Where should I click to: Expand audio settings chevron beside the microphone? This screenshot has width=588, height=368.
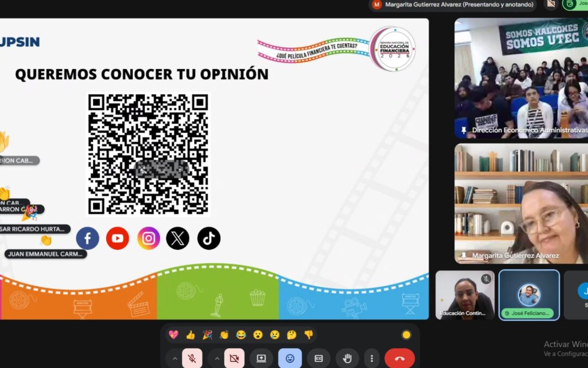pos(174,358)
